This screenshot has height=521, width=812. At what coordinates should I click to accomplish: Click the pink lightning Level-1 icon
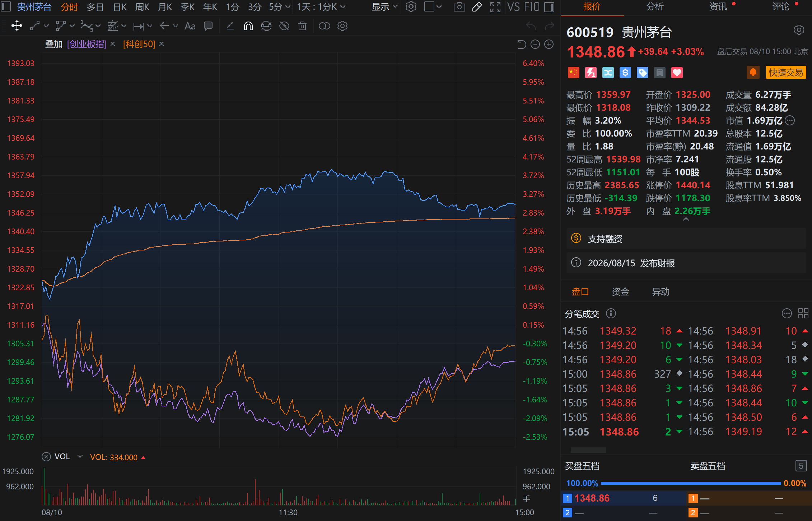(x=591, y=73)
